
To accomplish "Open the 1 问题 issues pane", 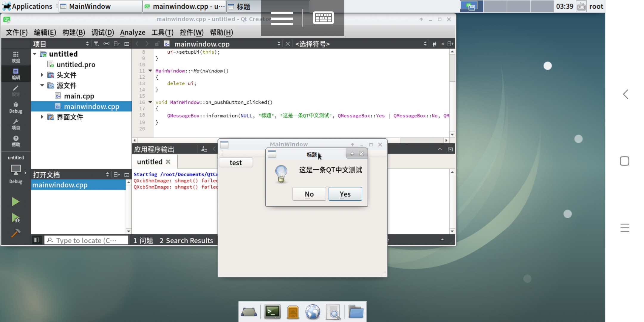I will pyautogui.click(x=143, y=240).
